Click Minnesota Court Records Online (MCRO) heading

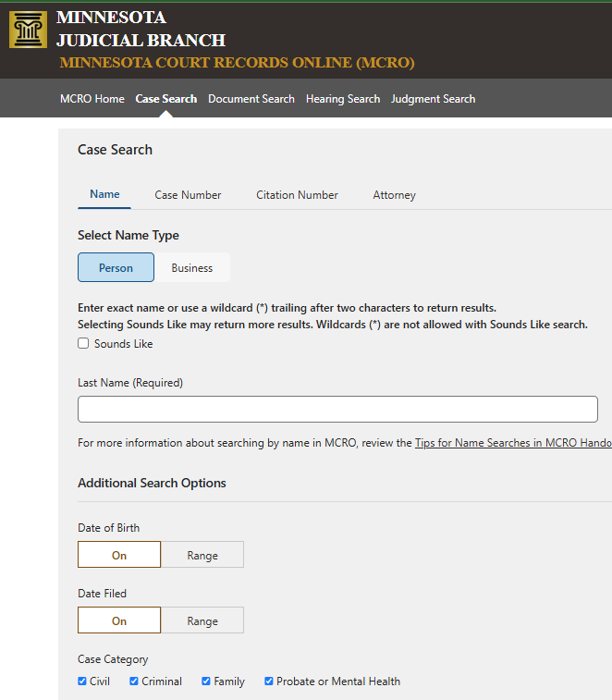pos(237,63)
